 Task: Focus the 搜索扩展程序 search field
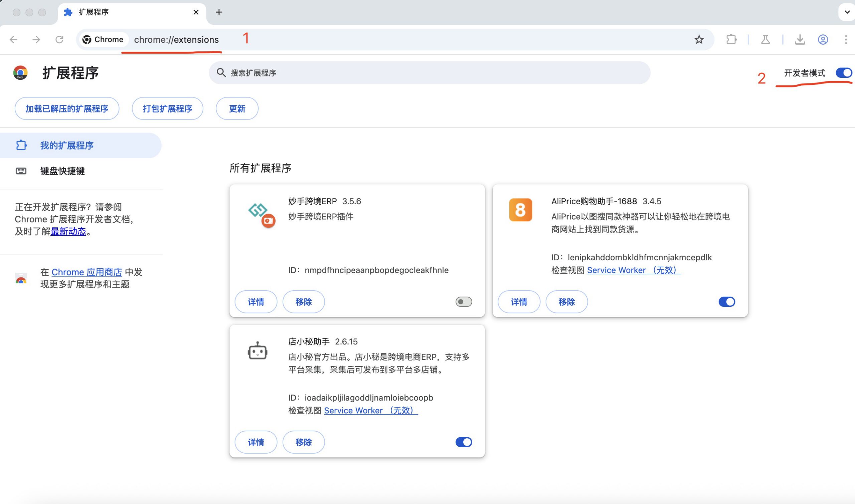coord(430,73)
